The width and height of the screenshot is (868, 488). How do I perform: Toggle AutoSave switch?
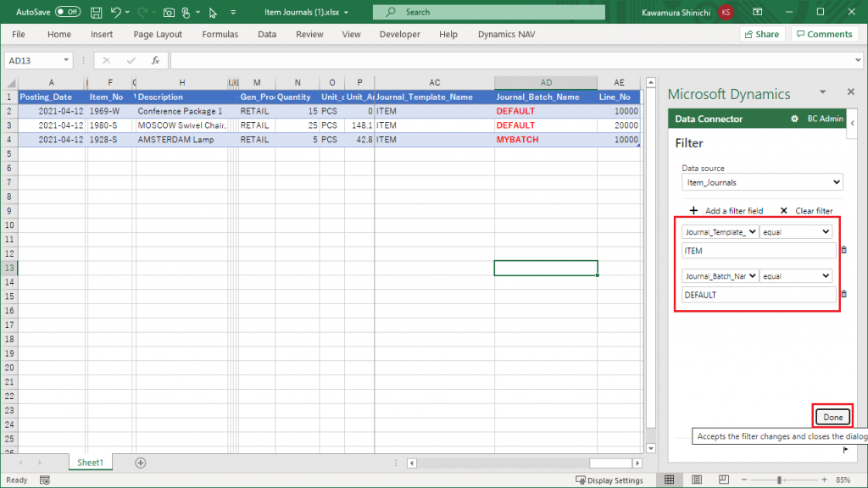(68, 12)
